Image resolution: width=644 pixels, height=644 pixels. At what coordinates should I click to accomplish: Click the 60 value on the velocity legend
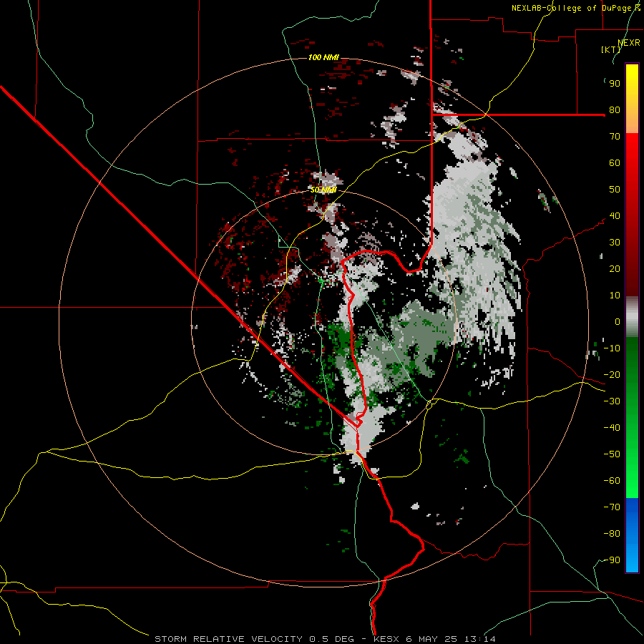point(615,163)
